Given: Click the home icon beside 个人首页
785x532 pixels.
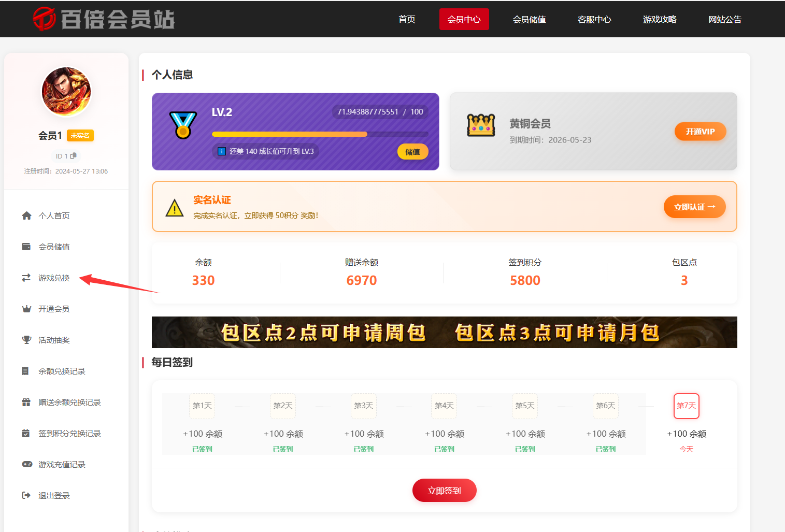Looking at the screenshot, I should coord(26,215).
